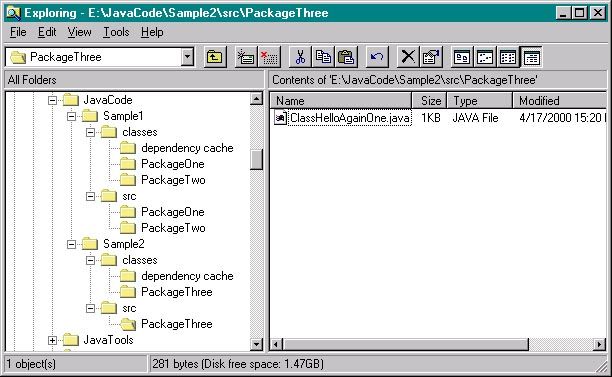Collapse src node under Sample2
The image size is (612, 377).
91,308
